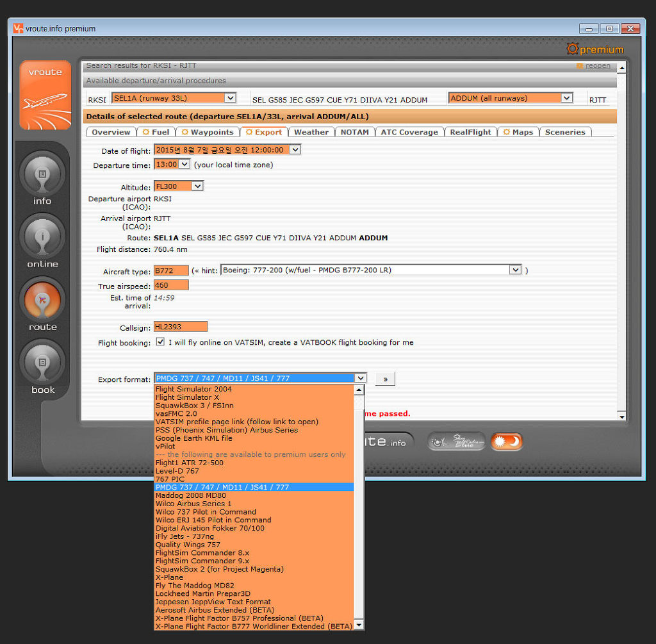Click dropdown list scroll down arrow

click(359, 625)
